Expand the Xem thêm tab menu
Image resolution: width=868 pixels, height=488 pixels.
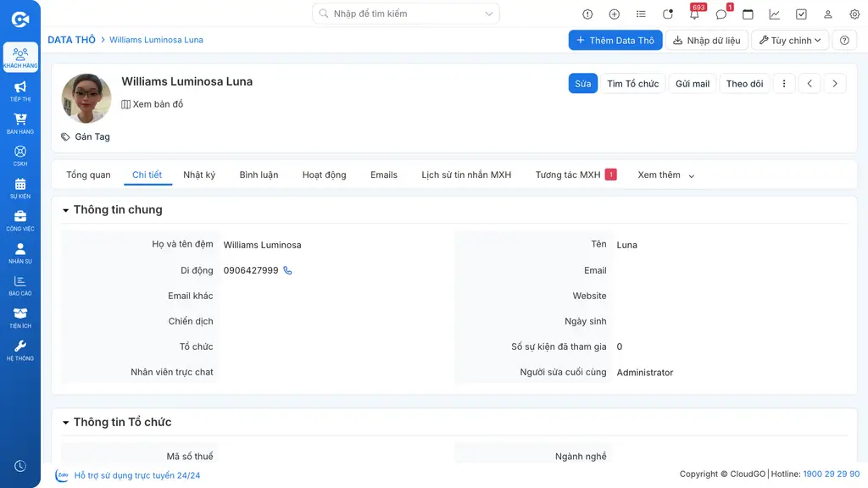click(x=666, y=175)
